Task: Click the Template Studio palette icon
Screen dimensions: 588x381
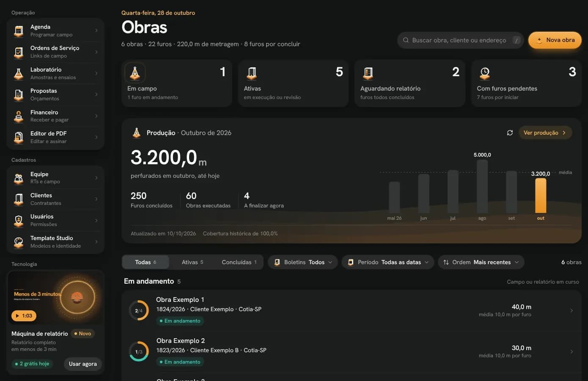Action: [19, 242]
